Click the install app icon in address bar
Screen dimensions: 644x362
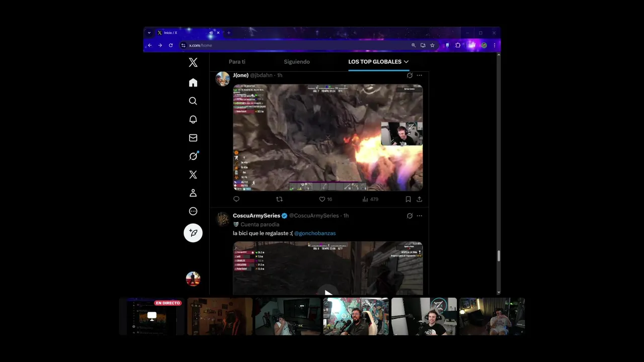pyautogui.click(x=423, y=45)
